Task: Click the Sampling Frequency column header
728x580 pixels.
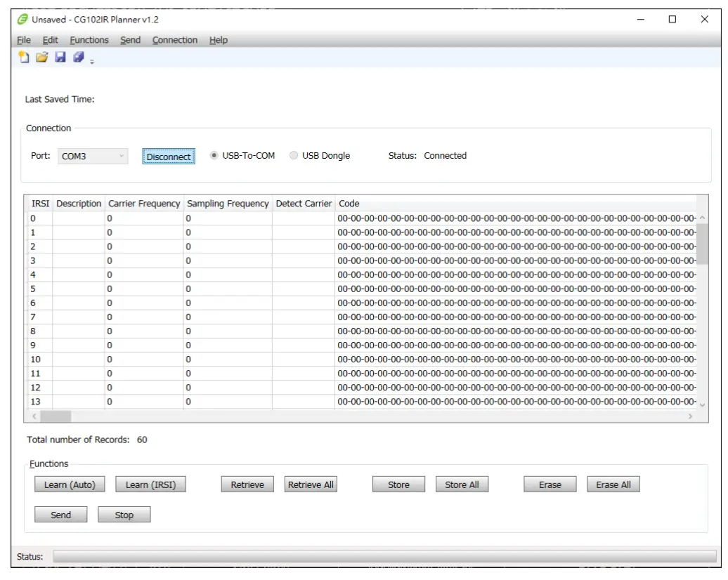Action: coord(228,203)
